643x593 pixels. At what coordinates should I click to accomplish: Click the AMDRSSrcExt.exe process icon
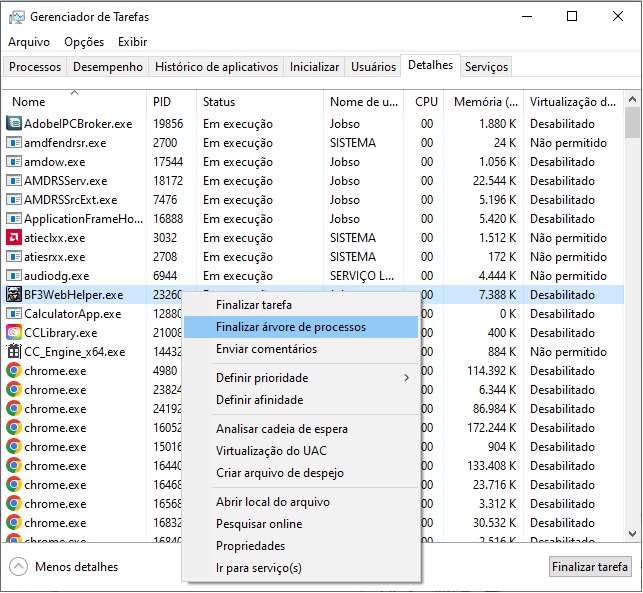point(14,200)
